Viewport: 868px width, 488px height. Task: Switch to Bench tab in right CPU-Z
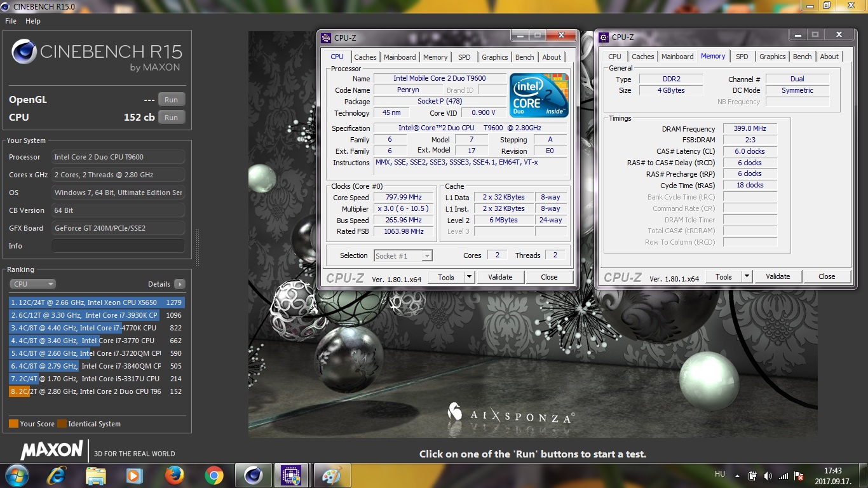pyautogui.click(x=802, y=57)
